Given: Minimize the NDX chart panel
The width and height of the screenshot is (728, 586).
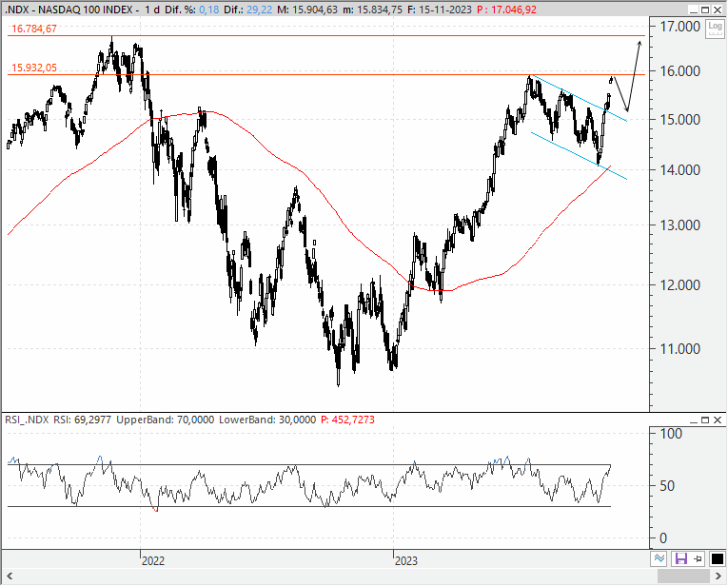Looking at the screenshot, I should (693, 10).
